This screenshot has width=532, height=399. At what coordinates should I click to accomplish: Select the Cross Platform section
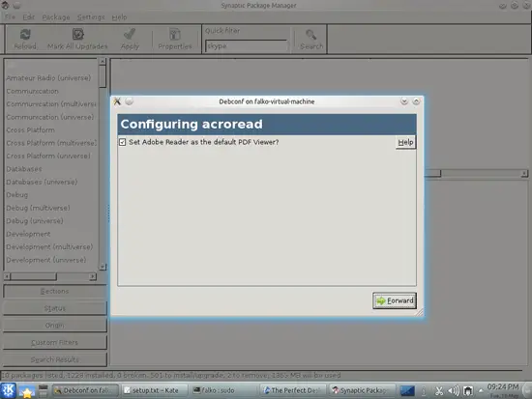coord(30,129)
